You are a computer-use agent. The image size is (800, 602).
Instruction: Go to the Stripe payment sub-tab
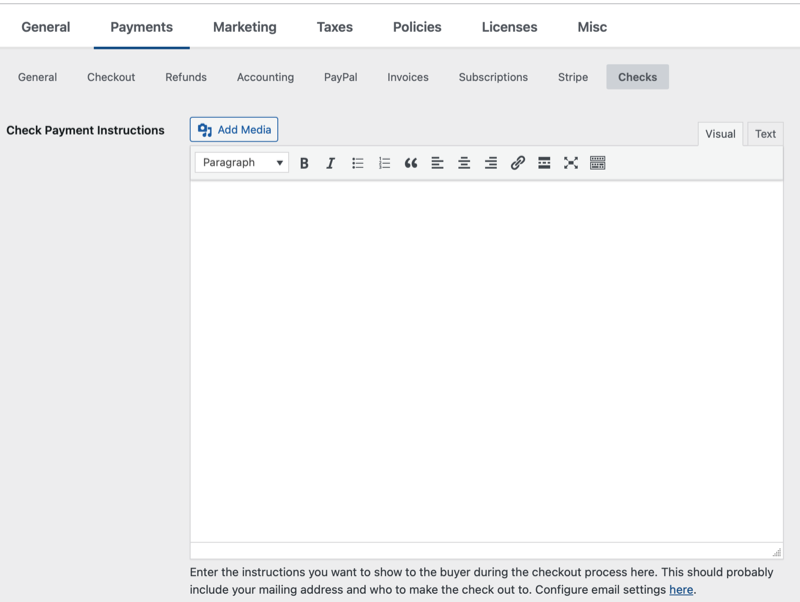573,77
